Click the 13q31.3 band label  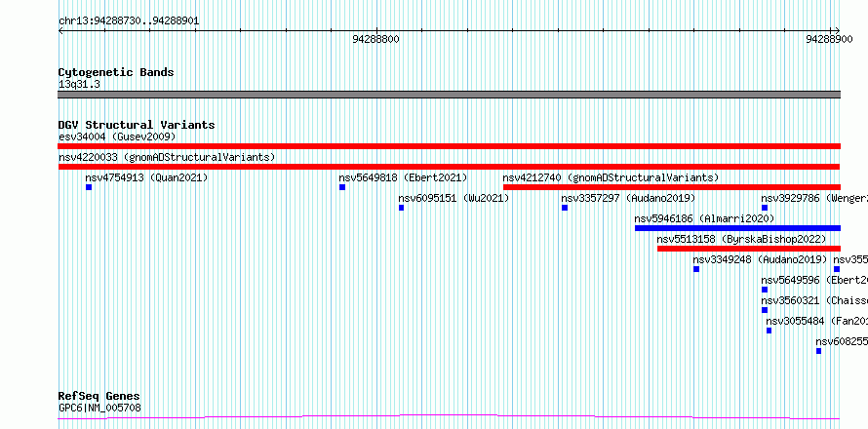(x=79, y=85)
